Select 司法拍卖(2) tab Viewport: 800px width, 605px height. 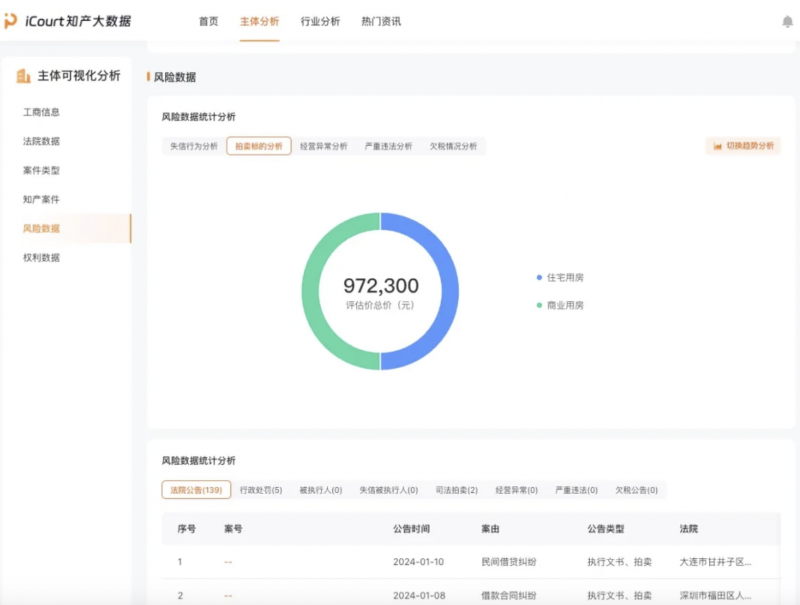tap(457, 490)
